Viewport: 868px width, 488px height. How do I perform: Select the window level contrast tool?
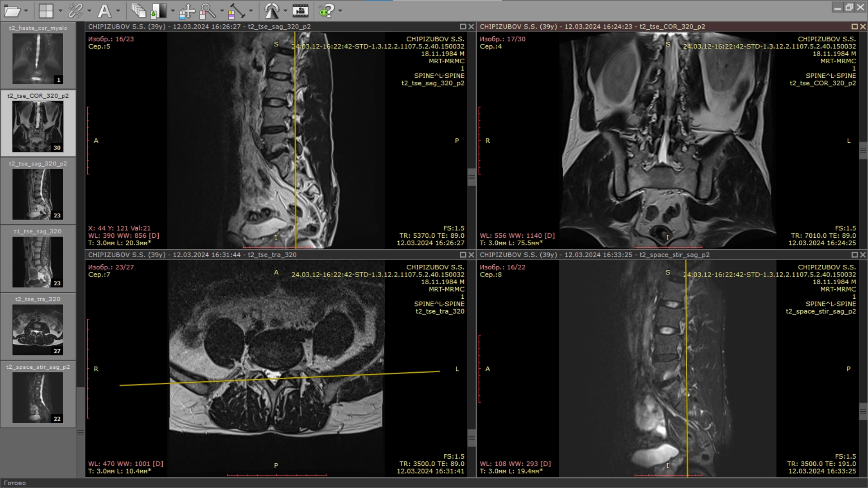coord(158,11)
